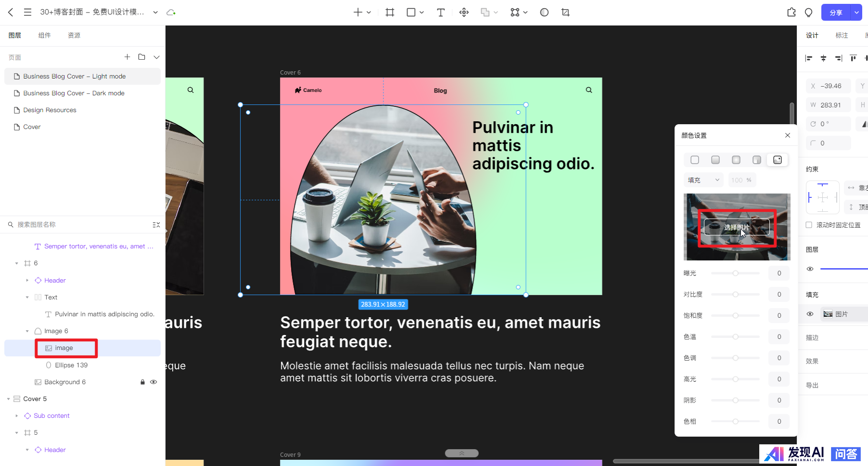Enable the fix position when scrolling checkbox
The width and height of the screenshot is (868, 466).
point(809,225)
